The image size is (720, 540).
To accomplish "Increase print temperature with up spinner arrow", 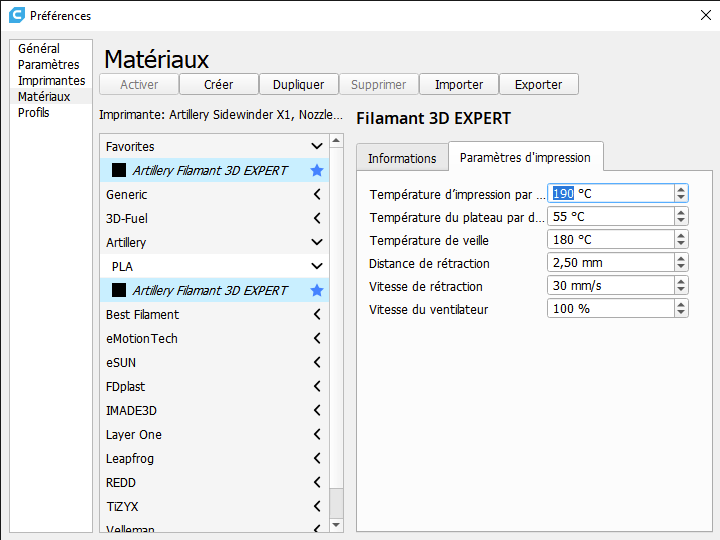I will (681, 189).
